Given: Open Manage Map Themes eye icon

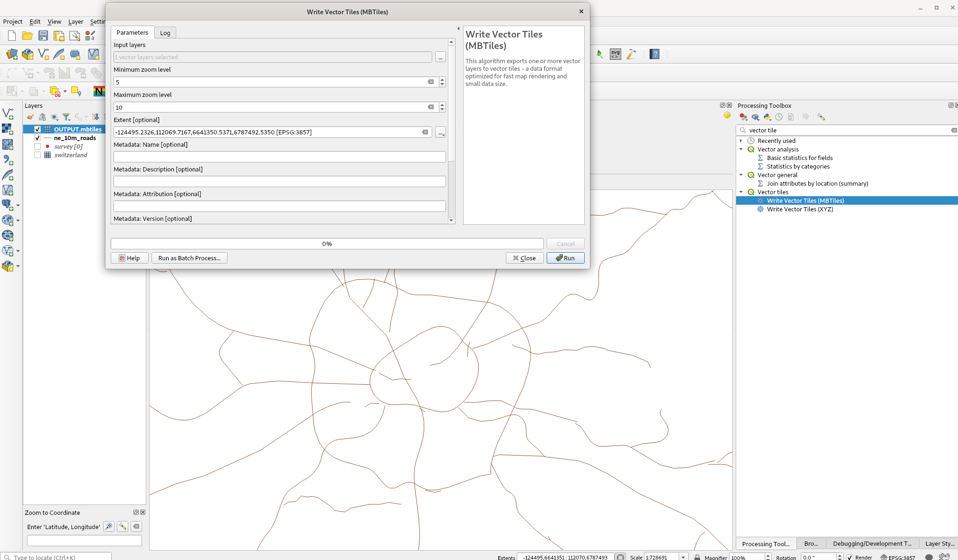Looking at the screenshot, I should tap(54, 117).
